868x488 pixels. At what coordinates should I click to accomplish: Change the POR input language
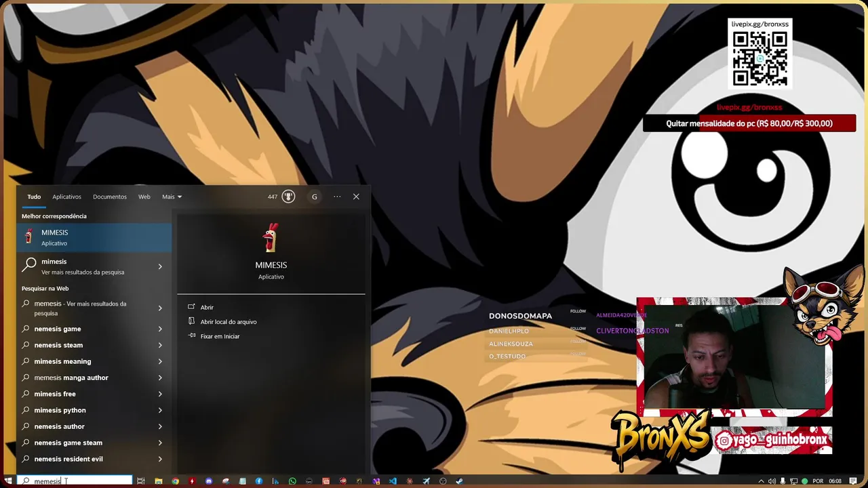pos(818,481)
